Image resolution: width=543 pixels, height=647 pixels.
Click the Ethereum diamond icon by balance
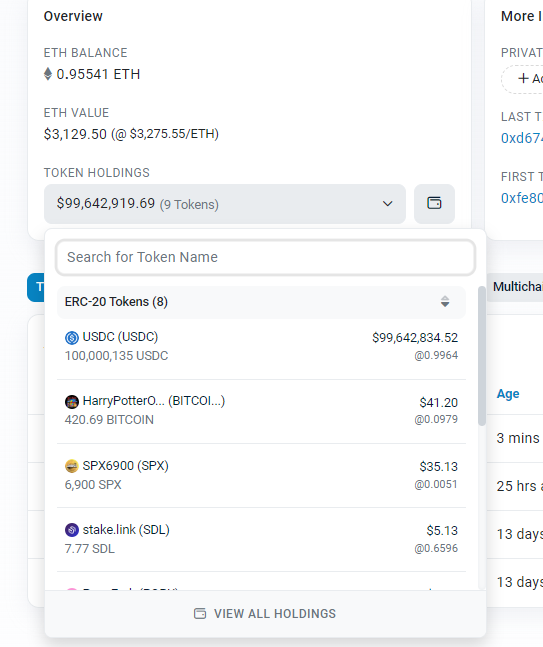48,74
